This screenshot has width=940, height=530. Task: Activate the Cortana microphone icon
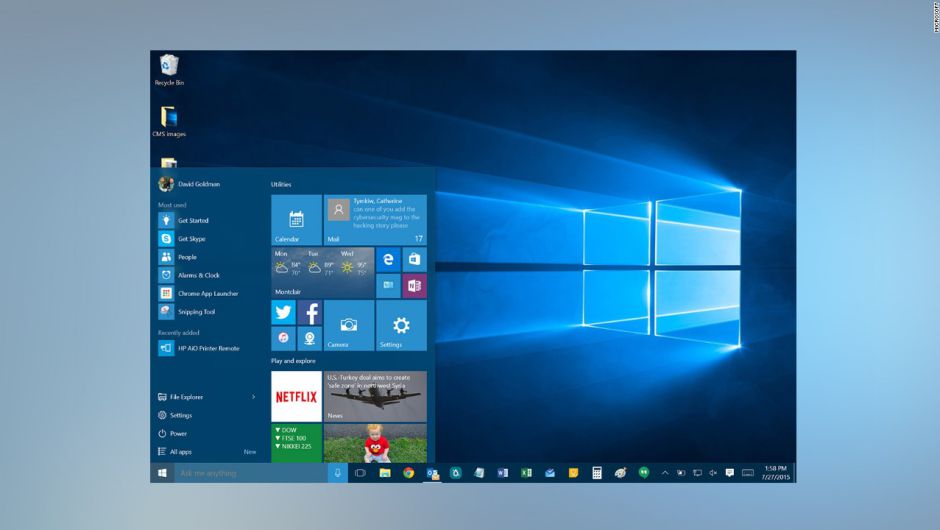[338, 473]
